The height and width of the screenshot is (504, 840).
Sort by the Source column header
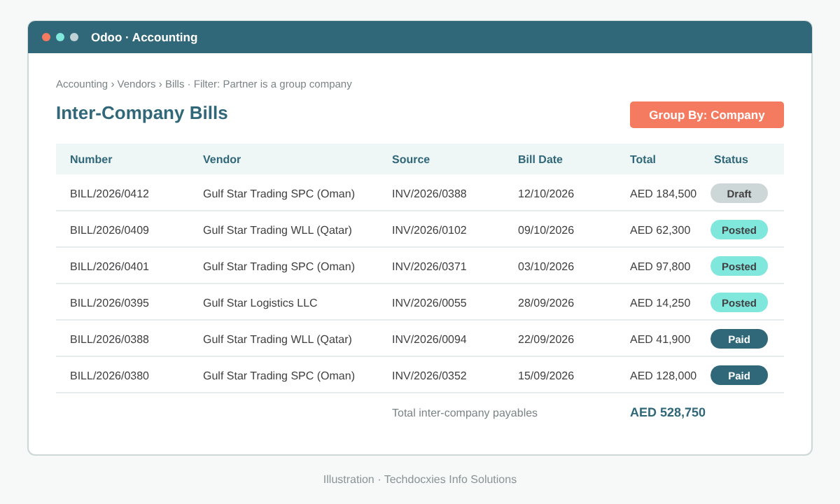tap(411, 160)
